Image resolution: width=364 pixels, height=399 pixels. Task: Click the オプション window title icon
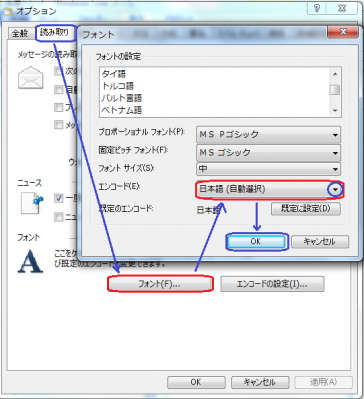7,11
